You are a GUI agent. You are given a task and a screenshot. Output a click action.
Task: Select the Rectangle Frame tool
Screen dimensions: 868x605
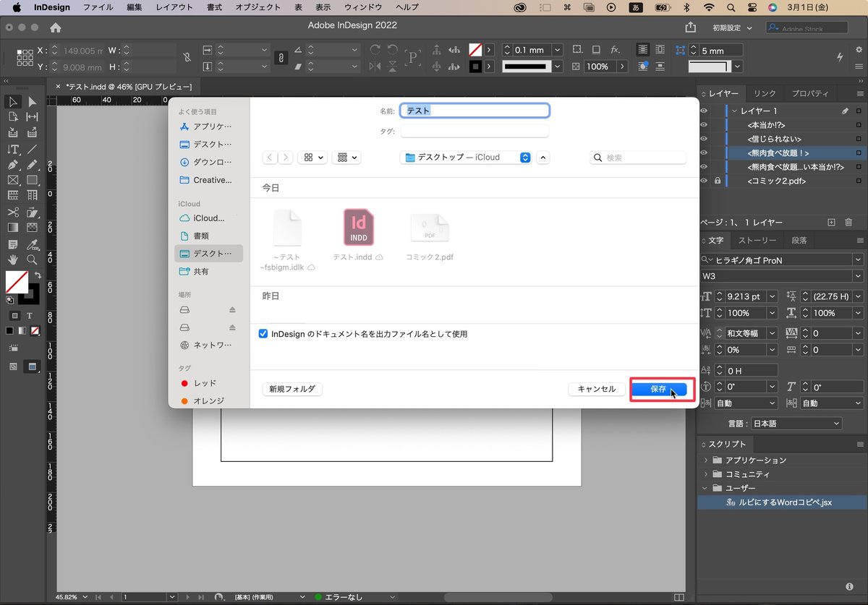point(12,179)
